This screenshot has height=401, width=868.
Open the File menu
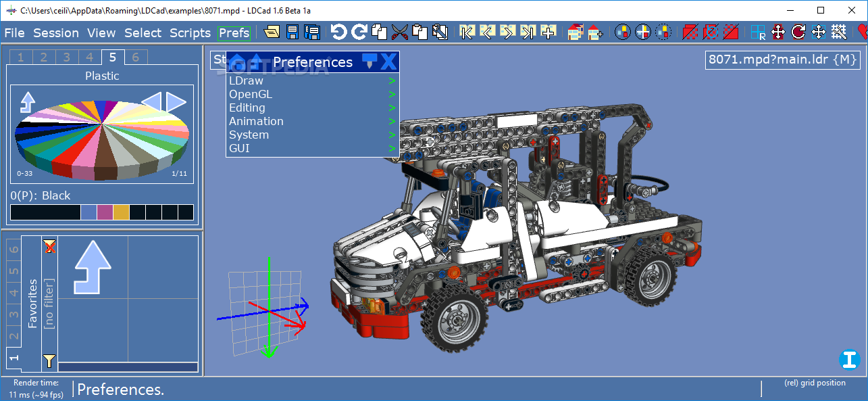(x=14, y=32)
